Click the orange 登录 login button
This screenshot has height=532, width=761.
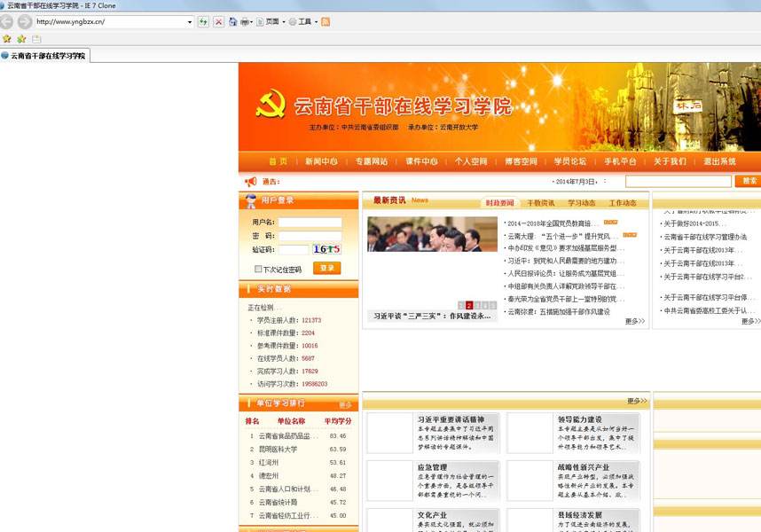tap(327, 268)
